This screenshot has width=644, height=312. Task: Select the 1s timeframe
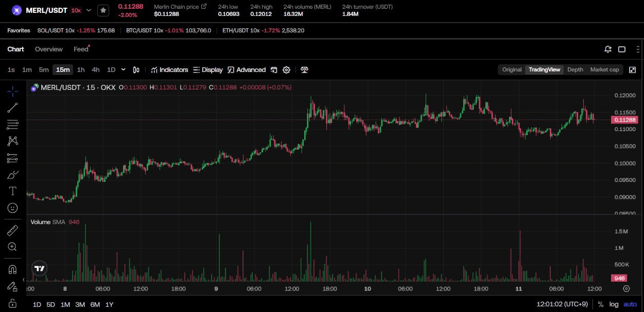point(11,70)
